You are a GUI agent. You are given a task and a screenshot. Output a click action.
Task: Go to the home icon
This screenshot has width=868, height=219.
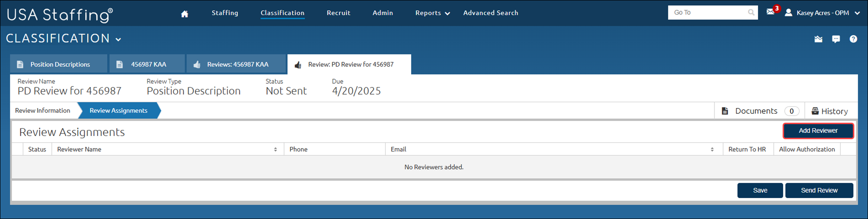tap(185, 14)
